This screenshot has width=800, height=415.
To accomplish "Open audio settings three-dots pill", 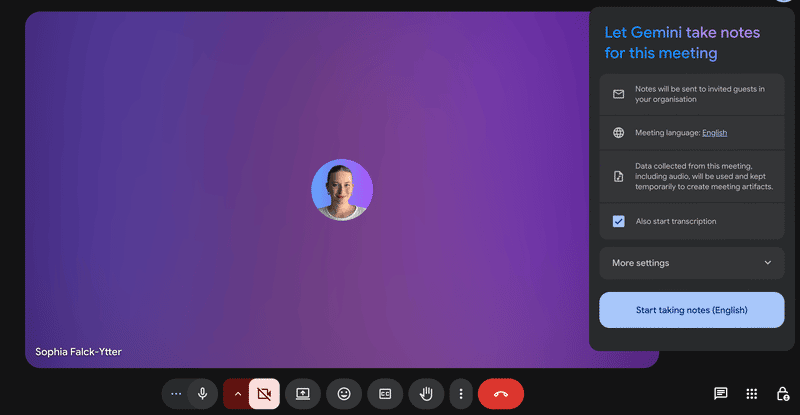I will click(x=176, y=394).
